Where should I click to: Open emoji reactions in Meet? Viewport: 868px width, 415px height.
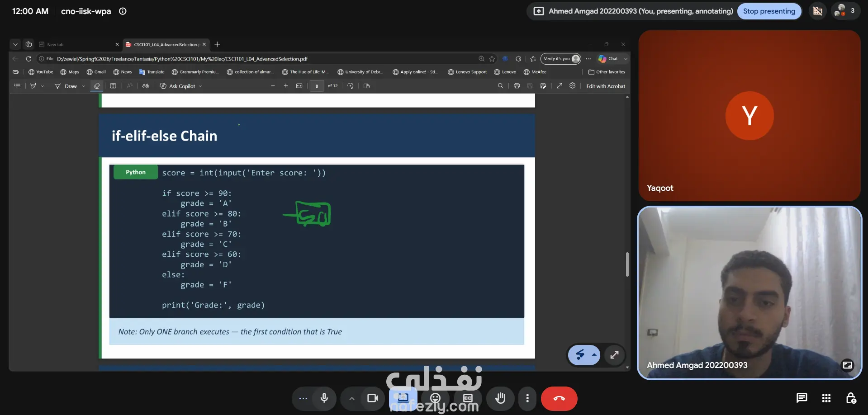(x=435, y=398)
